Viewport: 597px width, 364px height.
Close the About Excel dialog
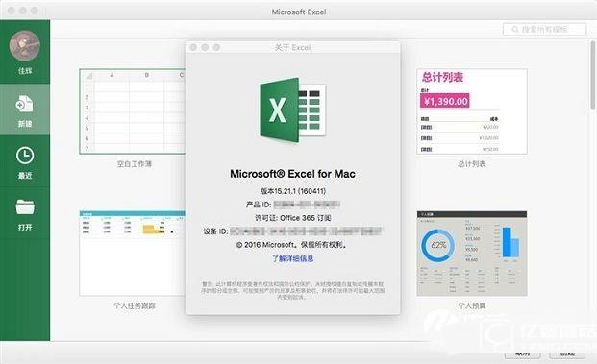tap(193, 47)
